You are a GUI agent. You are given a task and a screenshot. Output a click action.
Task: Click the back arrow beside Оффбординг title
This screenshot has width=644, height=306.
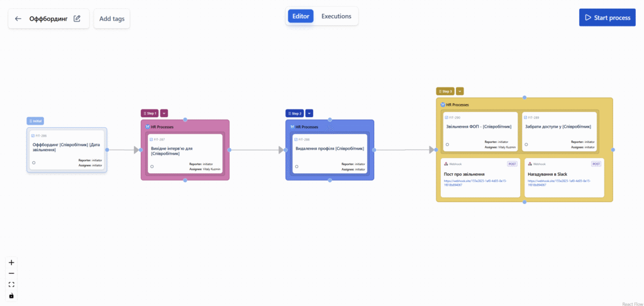click(x=18, y=18)
